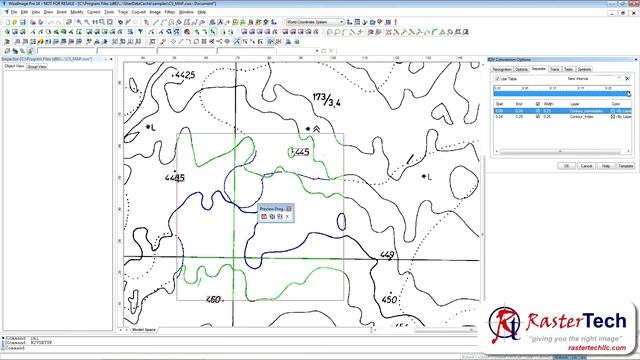640x360 pixels.
Task: Click third icon in Preview Dialog toolbar
Action: [280, 217]
